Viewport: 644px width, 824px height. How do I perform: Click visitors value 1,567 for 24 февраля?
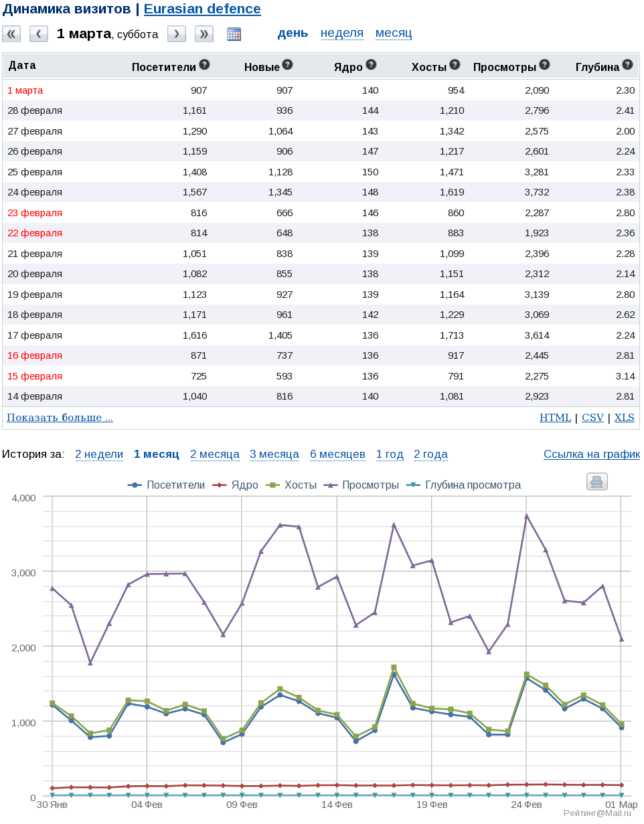[195, 192]
